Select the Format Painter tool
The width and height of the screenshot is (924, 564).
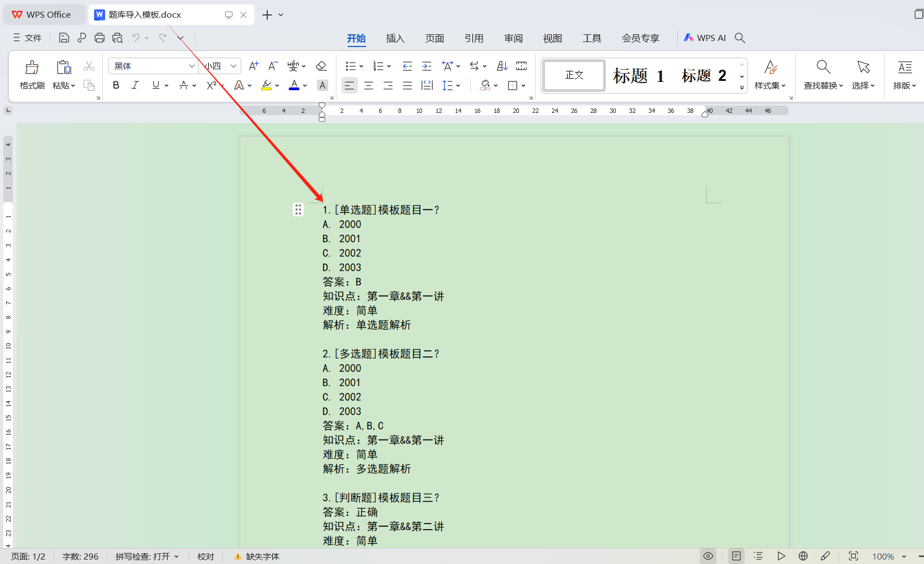(x=32, y=75)
